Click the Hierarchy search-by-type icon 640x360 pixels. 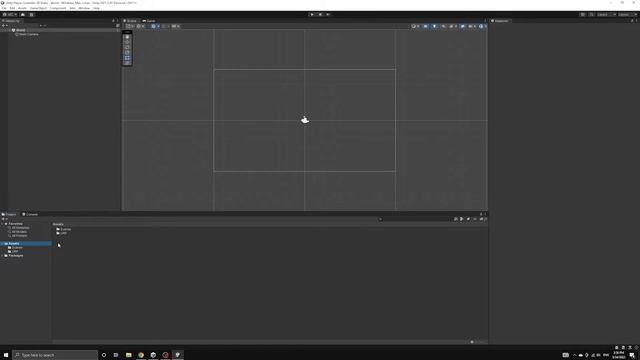pos(118,25)
